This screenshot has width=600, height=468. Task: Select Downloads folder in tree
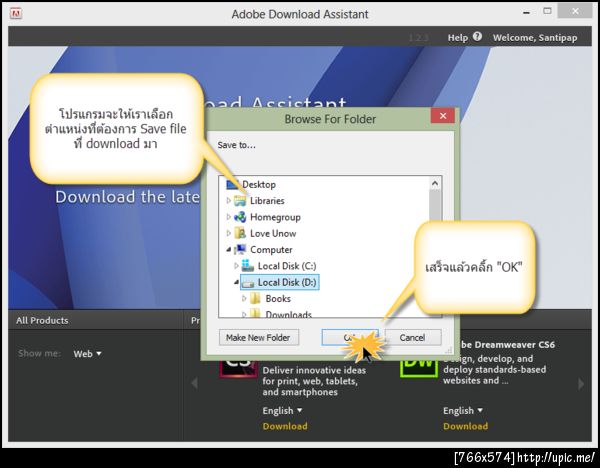(289, 314)
